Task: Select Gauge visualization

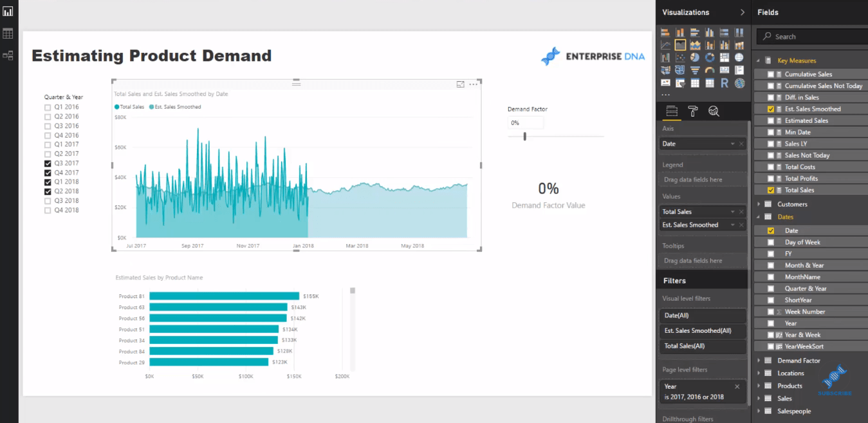Action: (710, 70)
